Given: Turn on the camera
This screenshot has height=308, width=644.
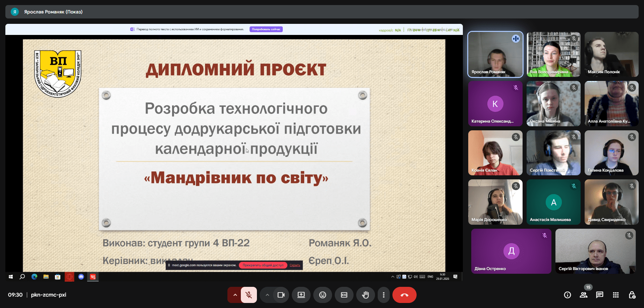Looking at the screenshot, I should (281, 295).
